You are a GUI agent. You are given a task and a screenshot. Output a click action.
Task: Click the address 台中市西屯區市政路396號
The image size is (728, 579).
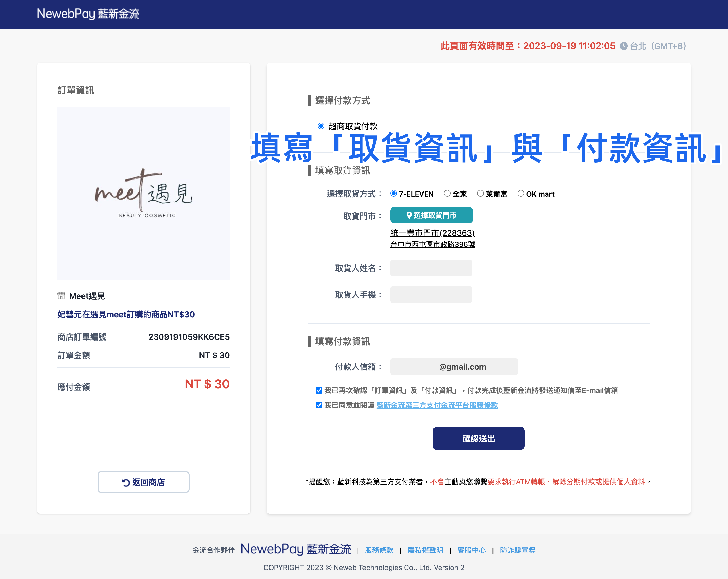(x=432, y=244)
